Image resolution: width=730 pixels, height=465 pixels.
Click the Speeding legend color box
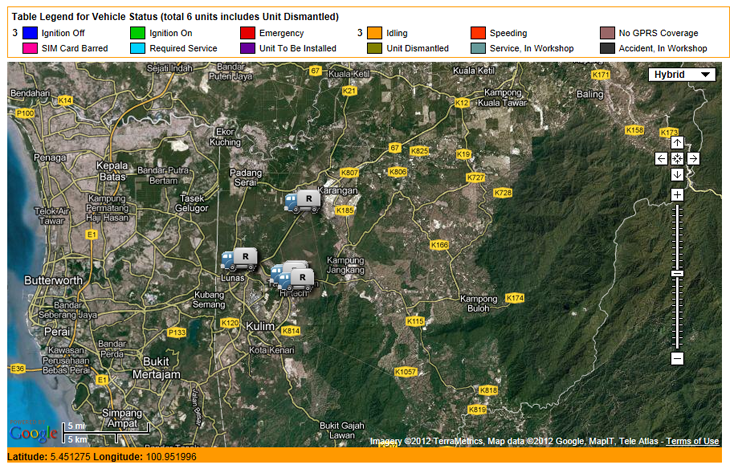point(478,33)
